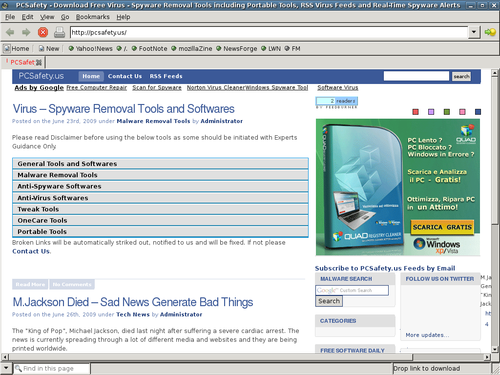Open More updates Twitter link
500x375 pixels.
pyautogui.click(x=427, y=335)
